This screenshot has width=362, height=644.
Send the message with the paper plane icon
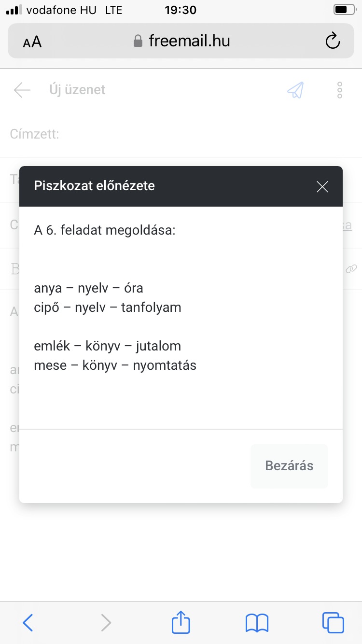pyautogui.click(x=295, y=90)
